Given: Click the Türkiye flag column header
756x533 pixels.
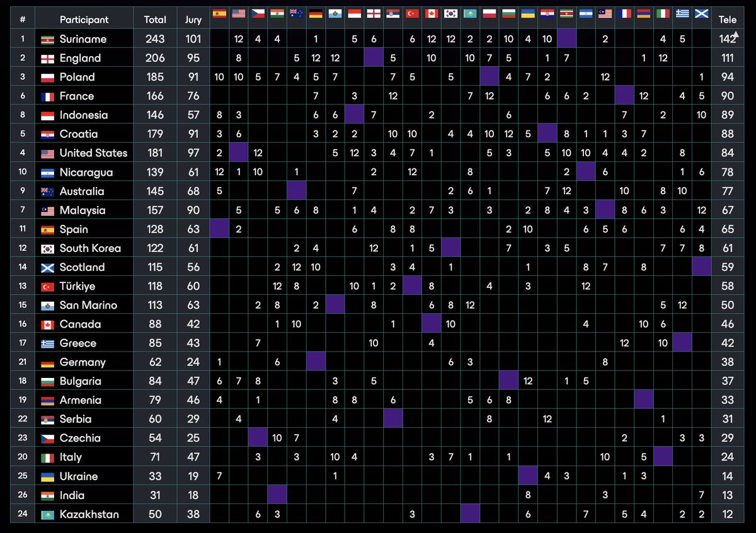Looking at the screenshot, I should [412, 13].
